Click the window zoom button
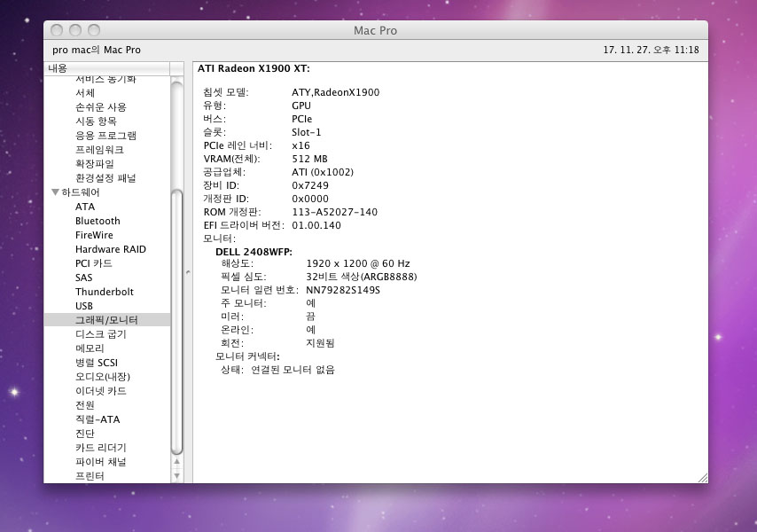Screen dimensions: 757x532 pyautogui.click(x=96, y=31)
